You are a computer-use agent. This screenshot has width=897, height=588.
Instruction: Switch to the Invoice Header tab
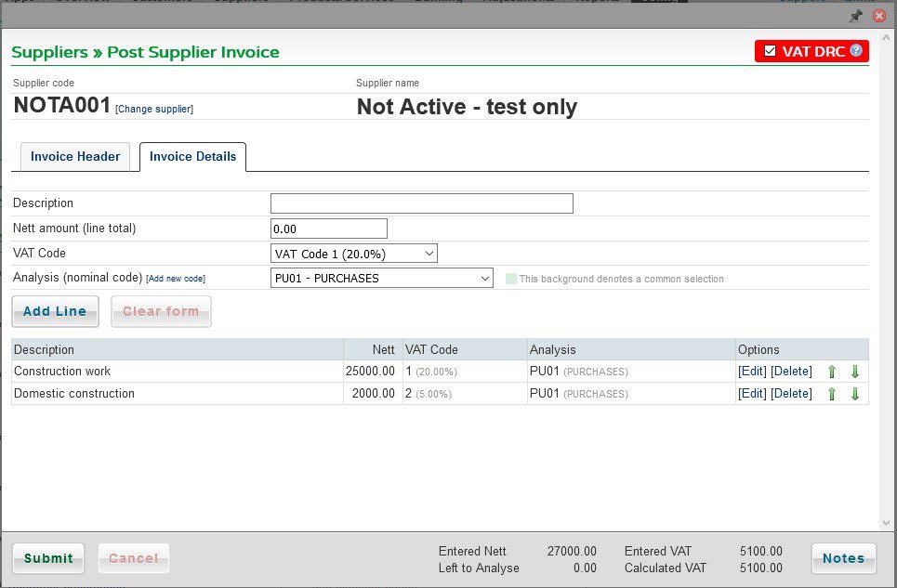point(74,156)
